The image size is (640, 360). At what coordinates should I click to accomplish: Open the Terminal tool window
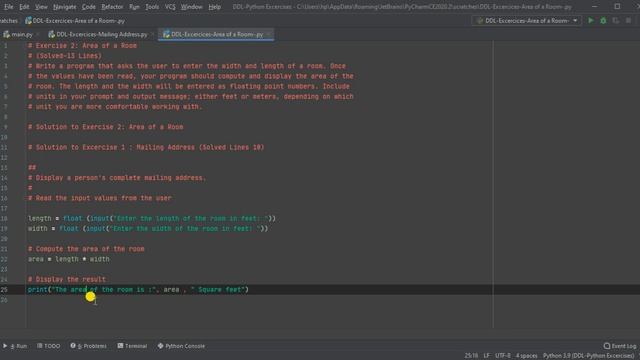point(132,346)
